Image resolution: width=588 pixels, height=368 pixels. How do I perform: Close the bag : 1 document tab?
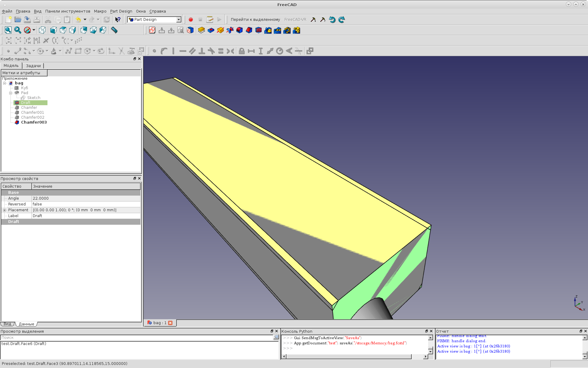tap(171, 323)
